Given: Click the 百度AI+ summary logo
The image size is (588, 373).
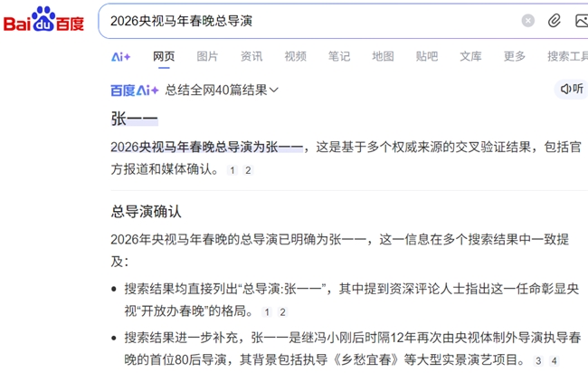Looking at the screenshot, I should 135,90.
